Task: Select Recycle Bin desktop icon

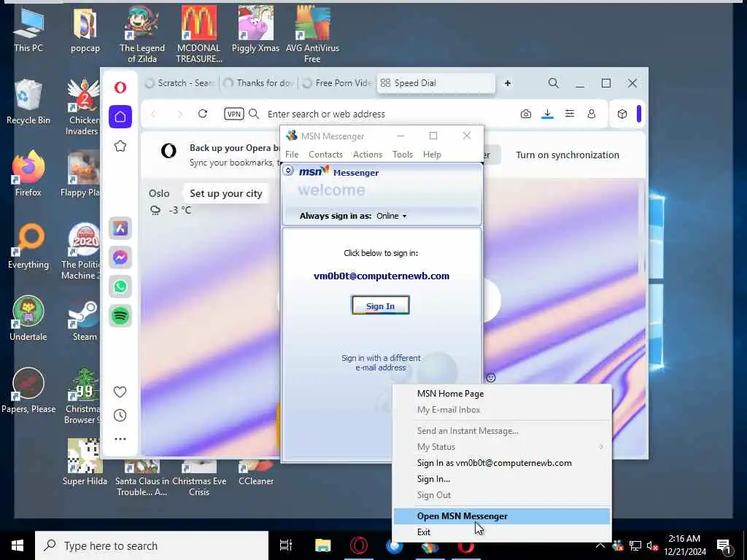Action: (28, 102)
